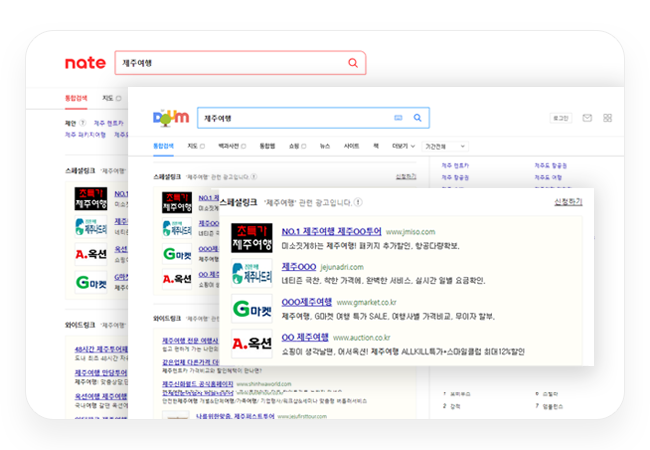Open the 제주도 여행 related search link
Image resolution: width=650 pixels, height=450 pixels.
[x=548, y=177]
